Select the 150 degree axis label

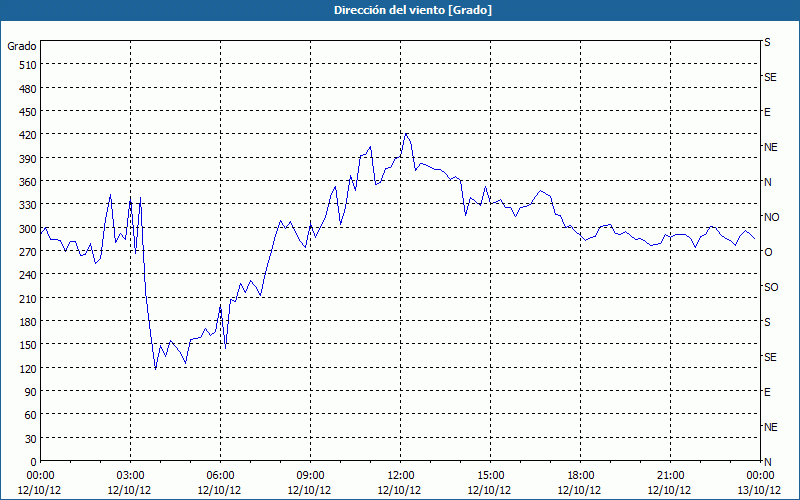tap(28, 345)
